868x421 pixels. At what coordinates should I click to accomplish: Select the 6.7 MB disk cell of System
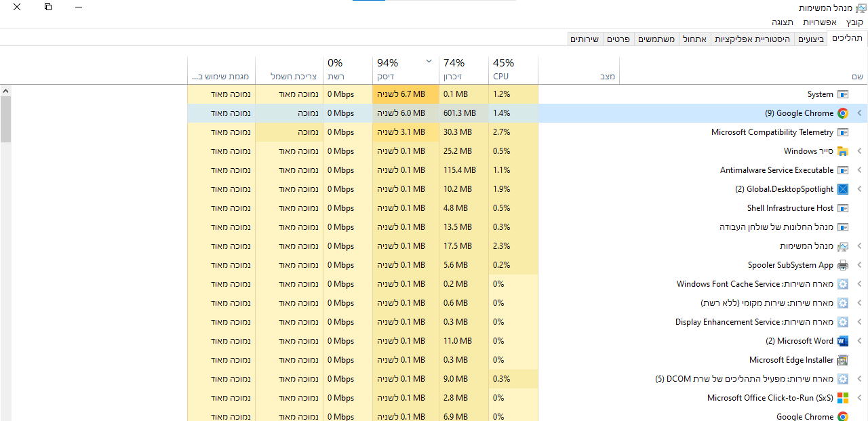coord(406,94)
